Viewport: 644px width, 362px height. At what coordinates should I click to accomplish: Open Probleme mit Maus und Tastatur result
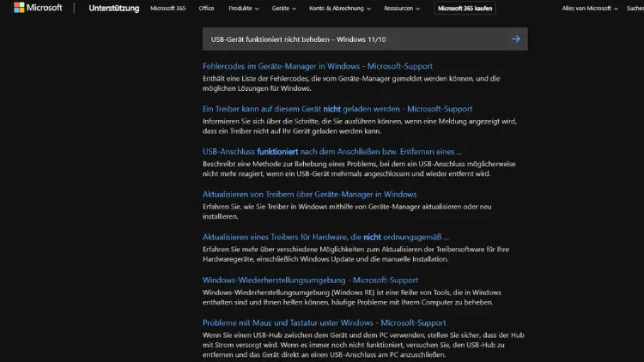[324, 323]
